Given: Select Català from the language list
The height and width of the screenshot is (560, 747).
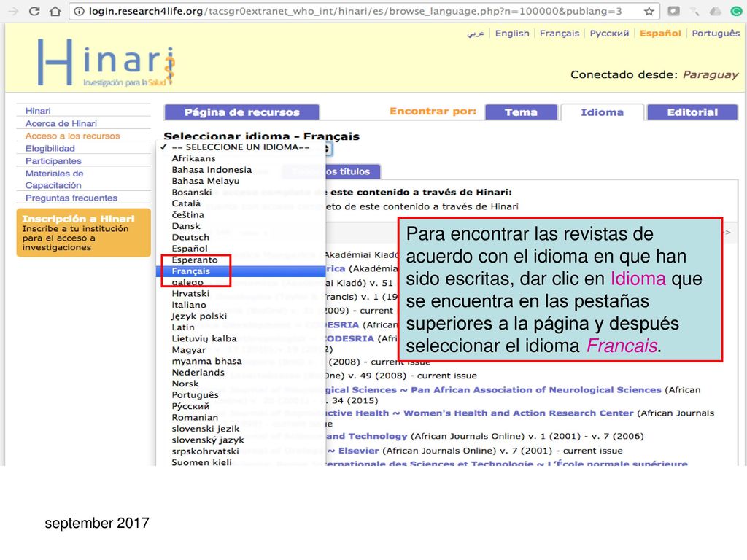Looking at the screenshot, I should [241, 203].
